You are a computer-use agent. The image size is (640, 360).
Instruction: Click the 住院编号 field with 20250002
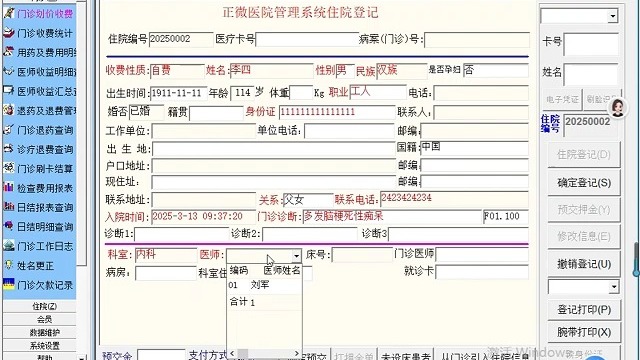pyautogui.click(x=181, y=39)
